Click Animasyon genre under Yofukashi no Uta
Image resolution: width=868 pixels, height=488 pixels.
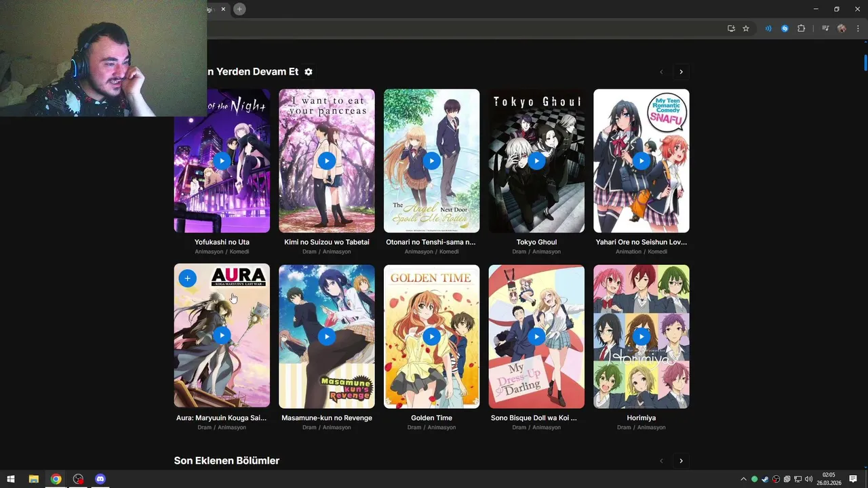point(209,252)
